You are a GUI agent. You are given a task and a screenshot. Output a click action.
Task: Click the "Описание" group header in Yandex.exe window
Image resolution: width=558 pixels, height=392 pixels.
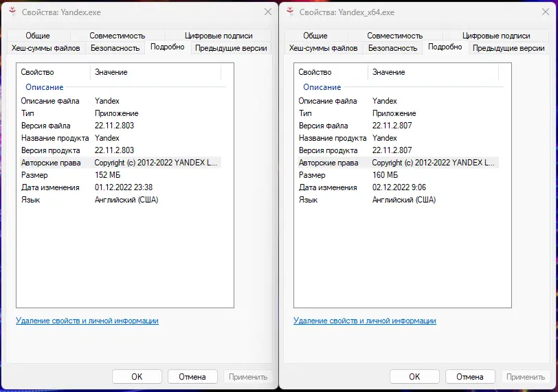coord(45,87)
